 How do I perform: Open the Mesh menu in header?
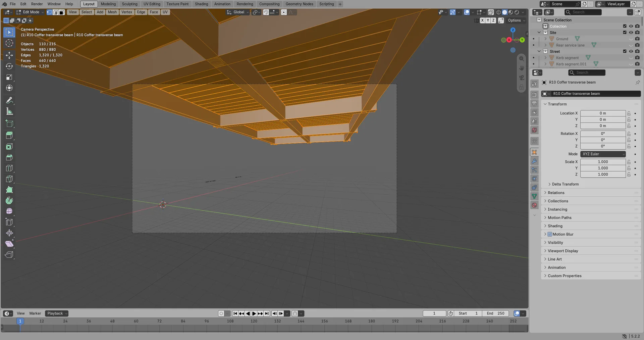(x=112, y=12)
